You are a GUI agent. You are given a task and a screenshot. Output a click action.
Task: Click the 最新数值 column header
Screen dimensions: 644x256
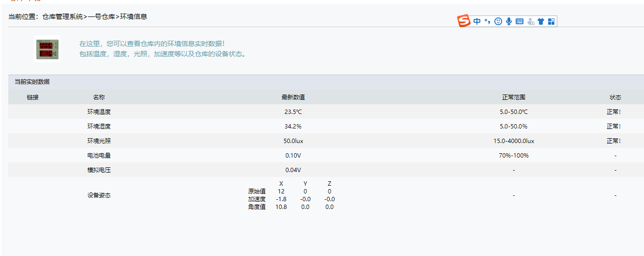pyautogui.click(x=293, y=97)
